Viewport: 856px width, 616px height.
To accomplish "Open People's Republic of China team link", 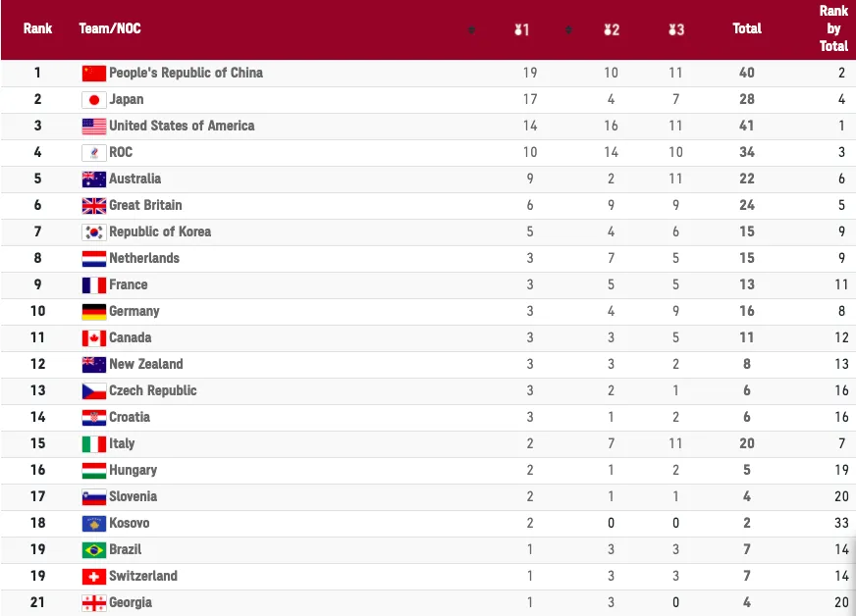I will (186, 73).
